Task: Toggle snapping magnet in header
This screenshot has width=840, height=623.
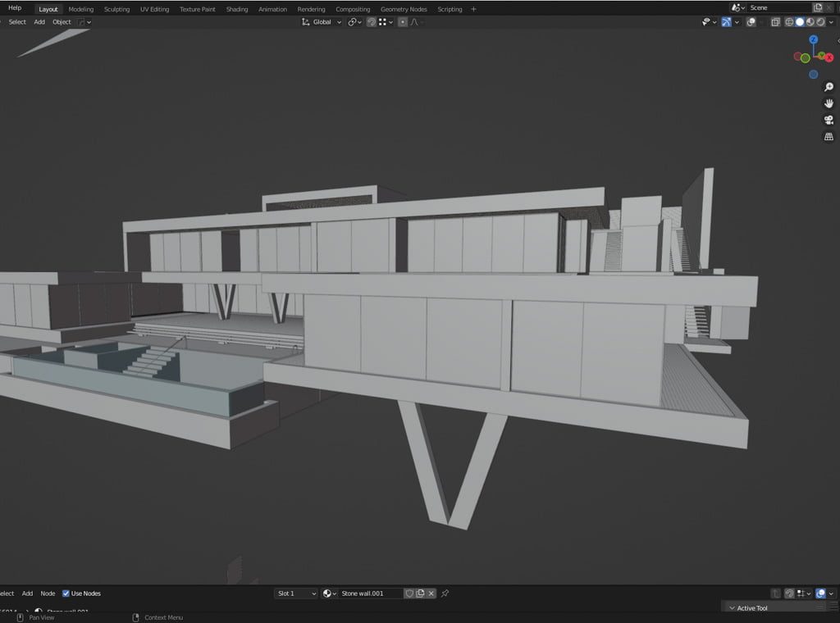Action: 371,22
